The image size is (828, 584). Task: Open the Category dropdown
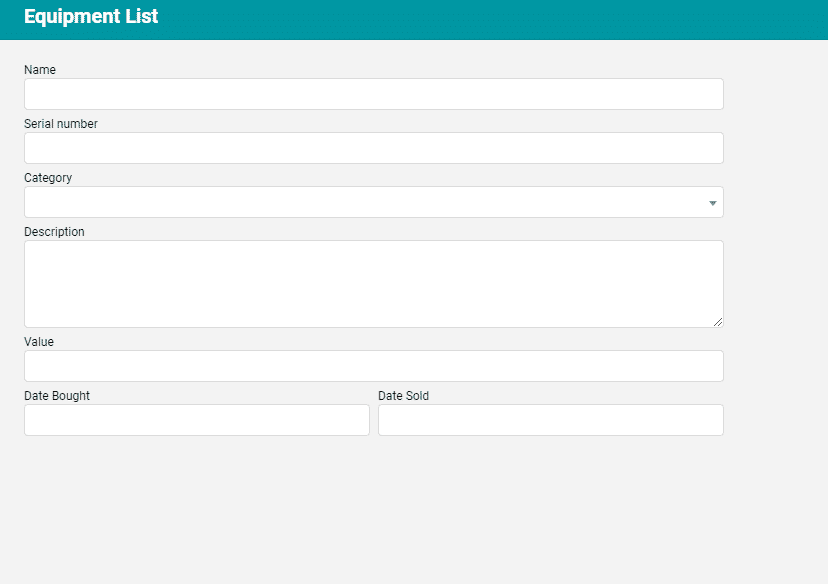click(374, 202)
